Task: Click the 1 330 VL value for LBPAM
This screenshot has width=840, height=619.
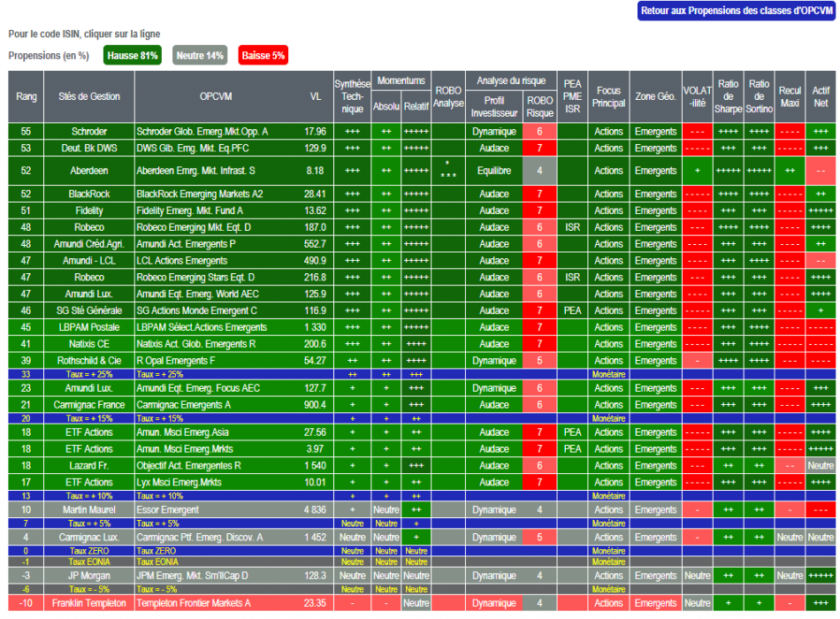Action: [316, 327]
